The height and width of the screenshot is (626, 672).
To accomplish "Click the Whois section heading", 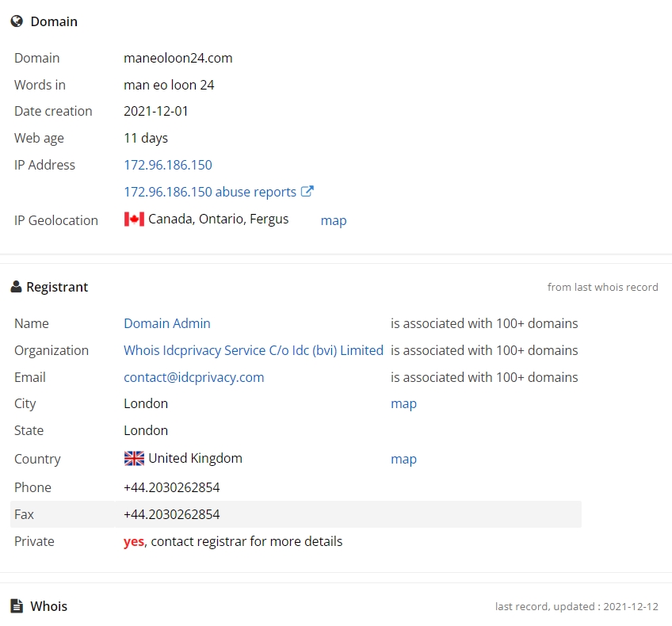I will (49, 606).
